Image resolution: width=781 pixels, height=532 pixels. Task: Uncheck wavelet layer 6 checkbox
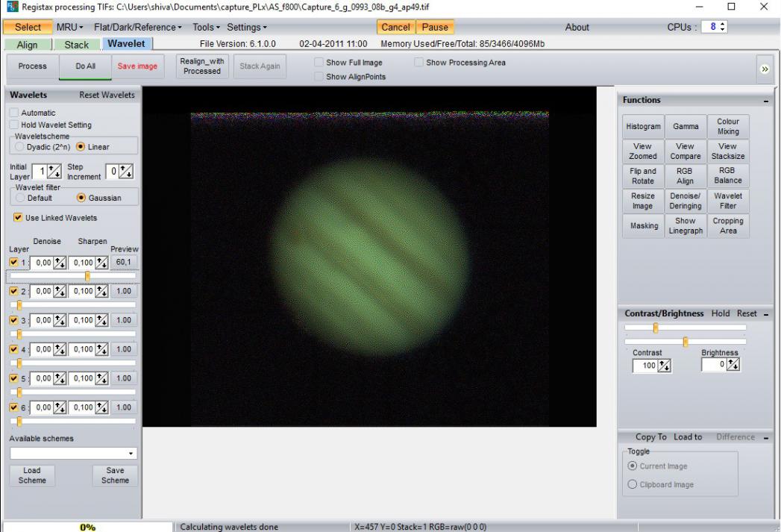tap(14, 407)
